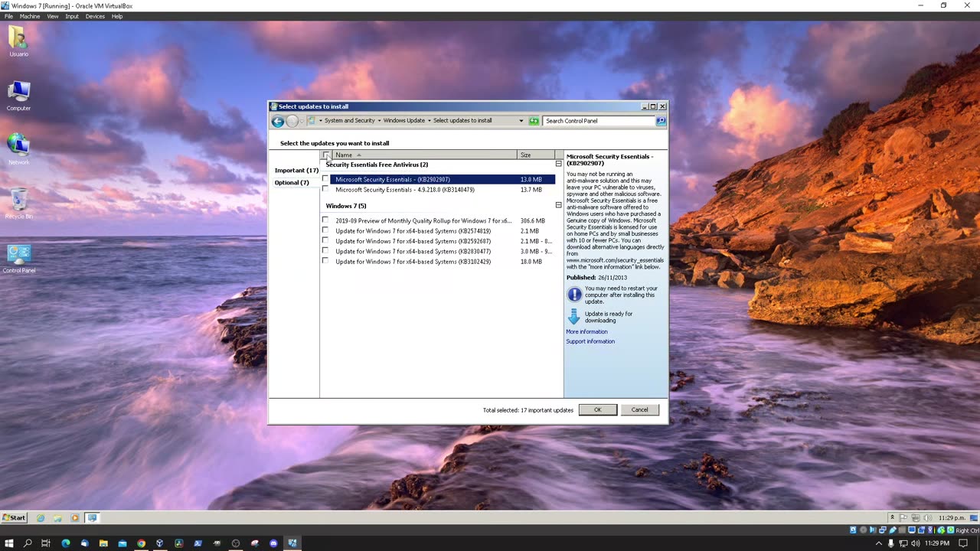Click the Cancel button
Screen dimensions: 980x551
pyautogui.click(x=639, y=409)
